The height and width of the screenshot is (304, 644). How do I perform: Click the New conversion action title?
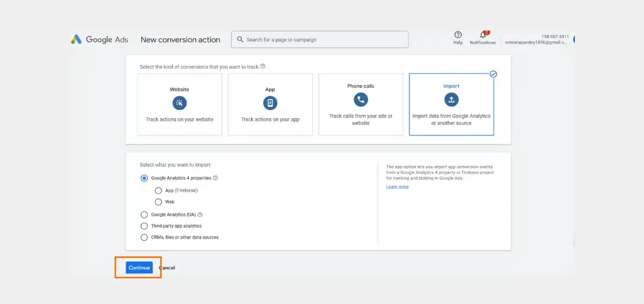[x=180, y=40]
